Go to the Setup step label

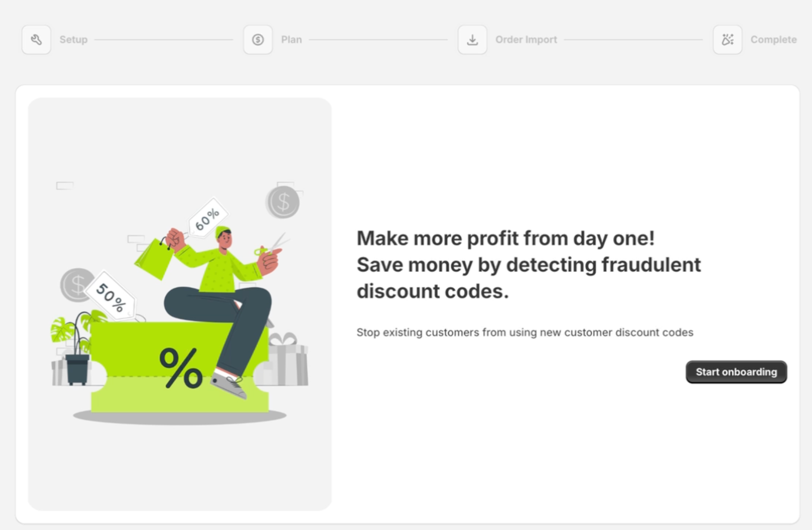click(x=74, y=40)
